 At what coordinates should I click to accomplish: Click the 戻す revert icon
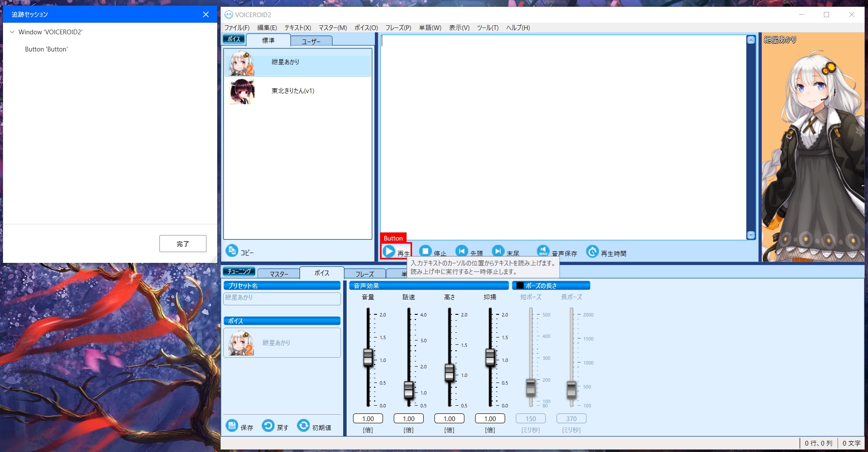(268, 425)
